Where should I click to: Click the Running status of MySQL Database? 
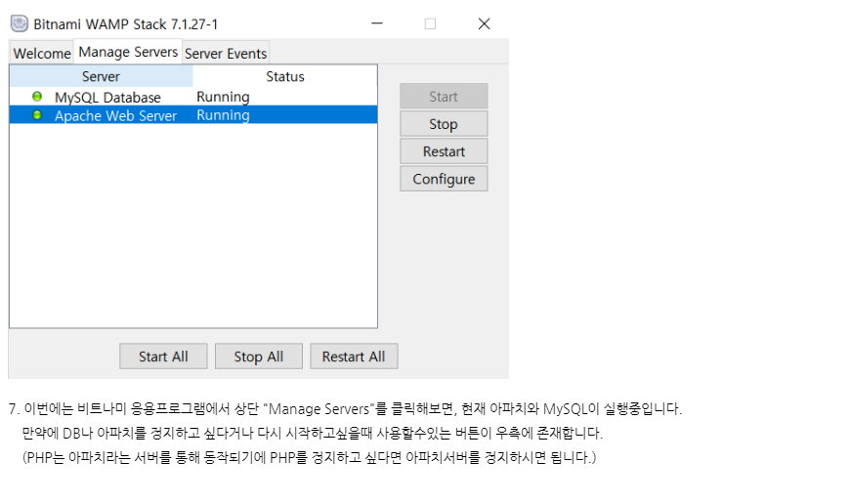click(223, 97)
